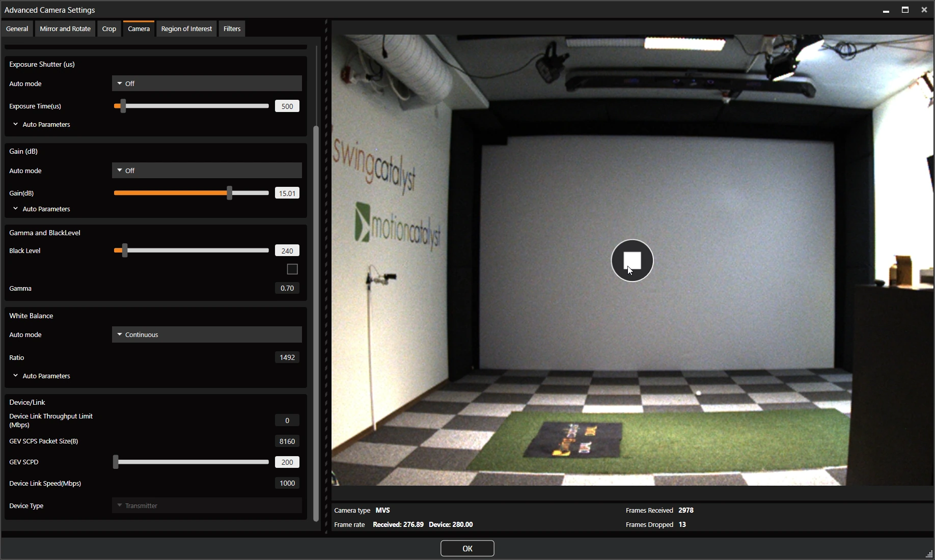Viewport: 935px width, 560px height.
Task: Open Gain Auto mode dropdown
Action: (x=207, y=171)
